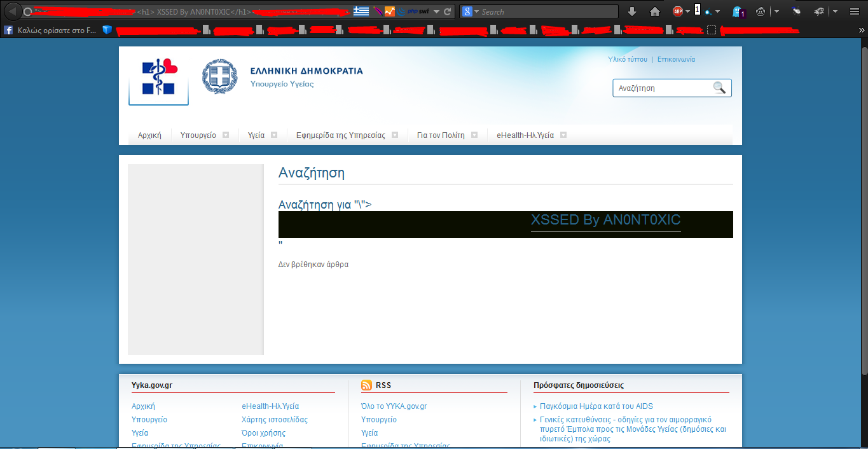
Task: Open the Adblock Plus dropdown arrow
Action: tap(688, 11)
